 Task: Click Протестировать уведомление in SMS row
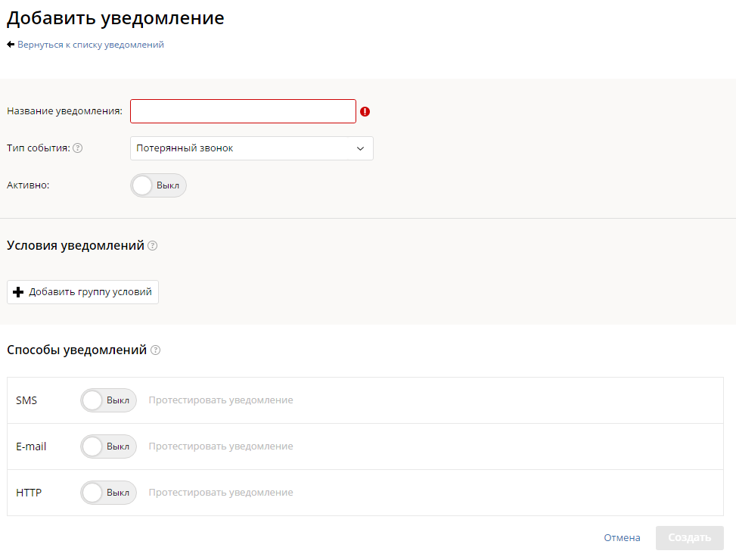pos(220,400)
